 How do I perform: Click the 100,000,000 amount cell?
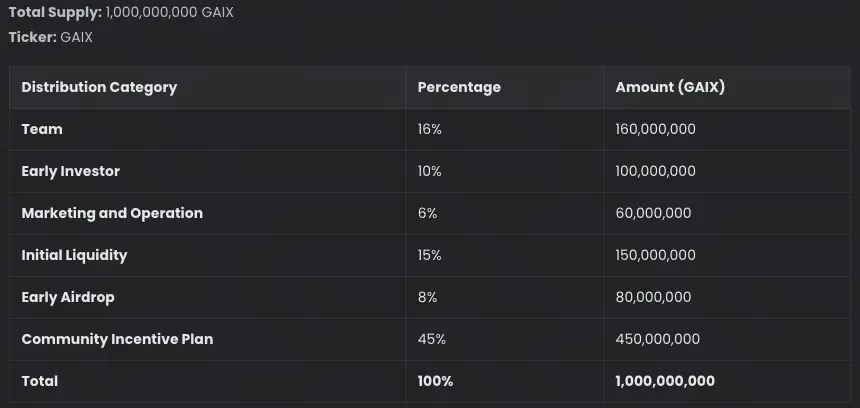click(x=656, y=171)
